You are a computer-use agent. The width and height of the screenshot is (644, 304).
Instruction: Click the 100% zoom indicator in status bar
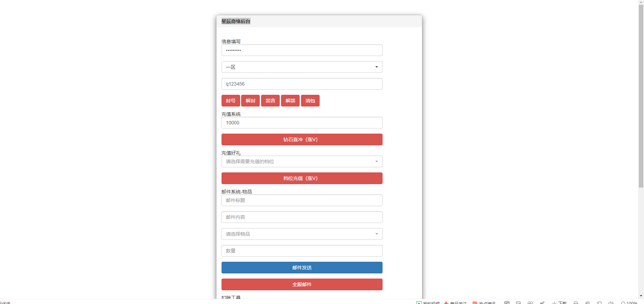pos(629,303)
